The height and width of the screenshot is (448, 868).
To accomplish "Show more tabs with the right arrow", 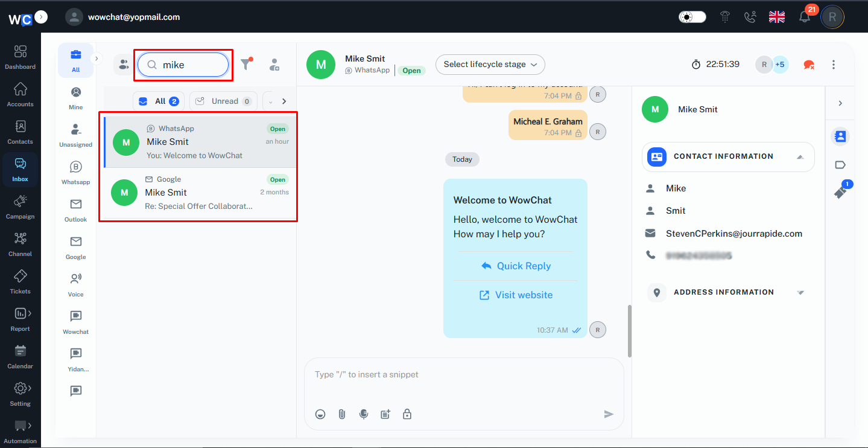I will click(284, 101).
